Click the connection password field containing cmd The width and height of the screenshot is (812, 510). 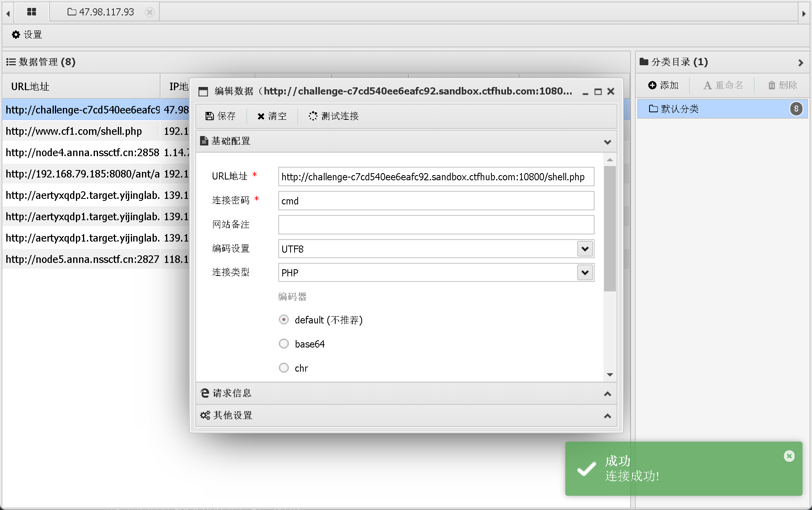click(436, 201)
